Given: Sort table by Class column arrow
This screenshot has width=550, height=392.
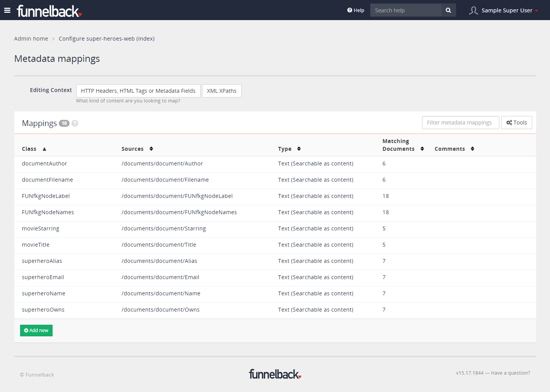Looking at the screenshot, I should pos(44,149).
